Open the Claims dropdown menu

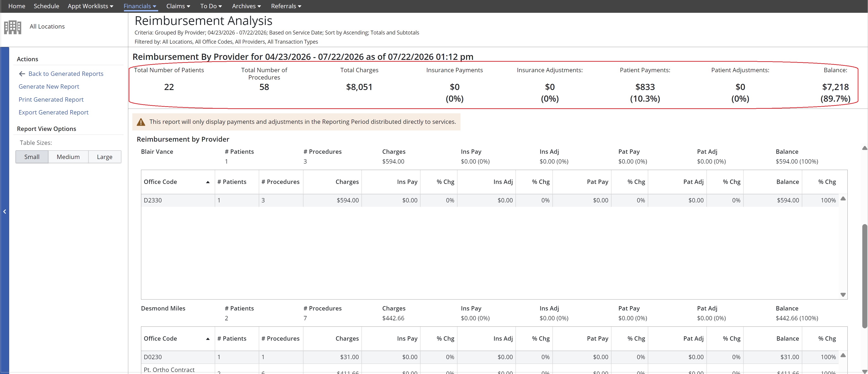click(178, 6)
